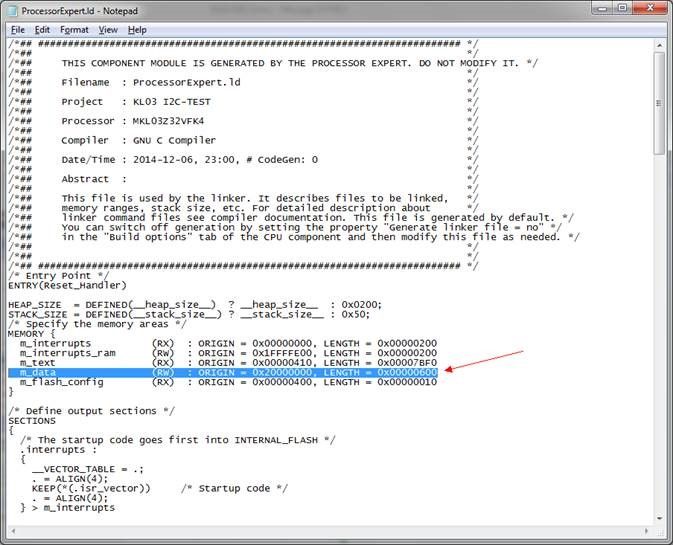Click the m_interrupts_ram memory line

[x=228, y=353]
